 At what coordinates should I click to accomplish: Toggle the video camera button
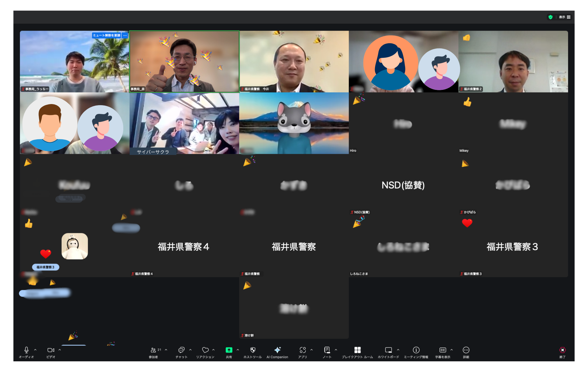pyautogui.click(x=51, y=350)
